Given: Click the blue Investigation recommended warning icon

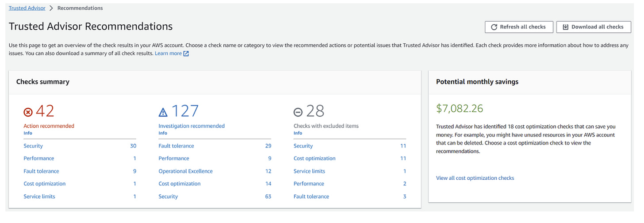Looking at the screenshot, I should (163, 112).
